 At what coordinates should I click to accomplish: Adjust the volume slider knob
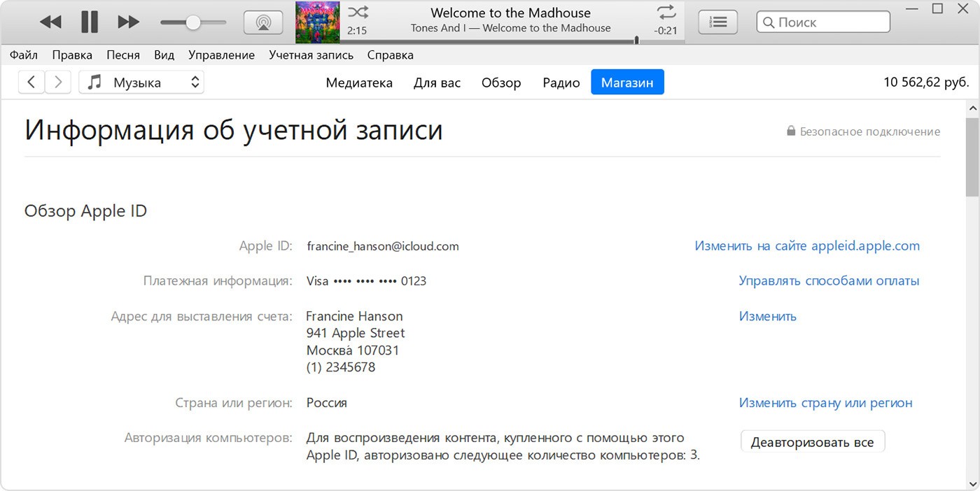(192, 22)
